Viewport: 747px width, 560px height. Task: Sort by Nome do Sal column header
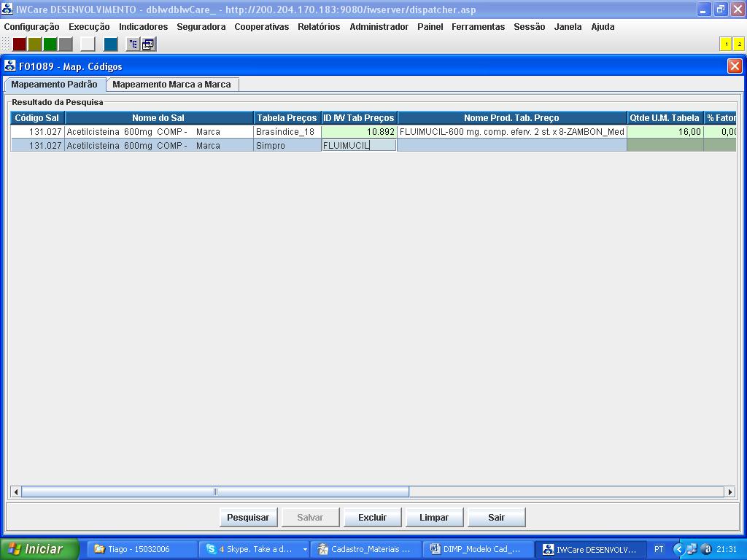158,118
